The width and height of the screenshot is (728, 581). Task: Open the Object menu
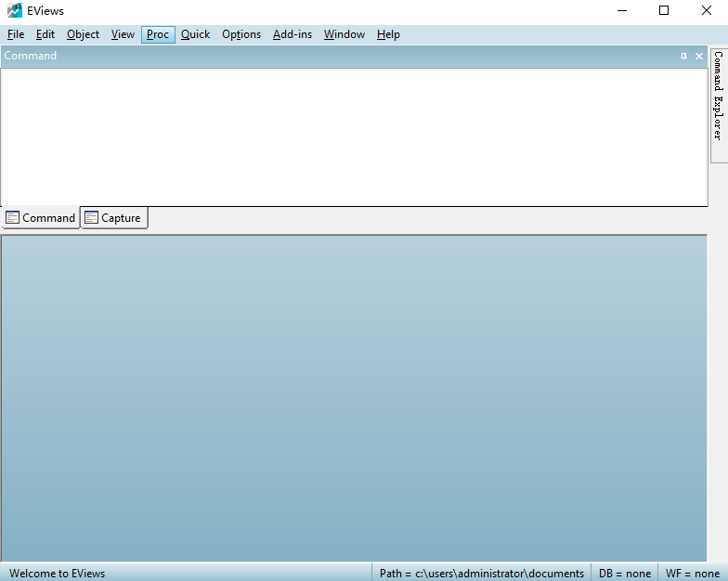pyautogui.click(x=83, y=34)
